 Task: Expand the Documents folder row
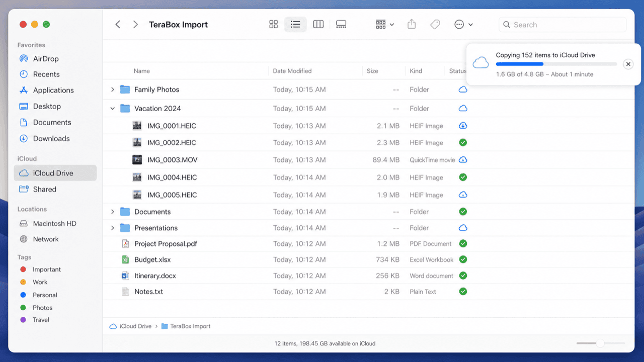[x=113, y=212]
